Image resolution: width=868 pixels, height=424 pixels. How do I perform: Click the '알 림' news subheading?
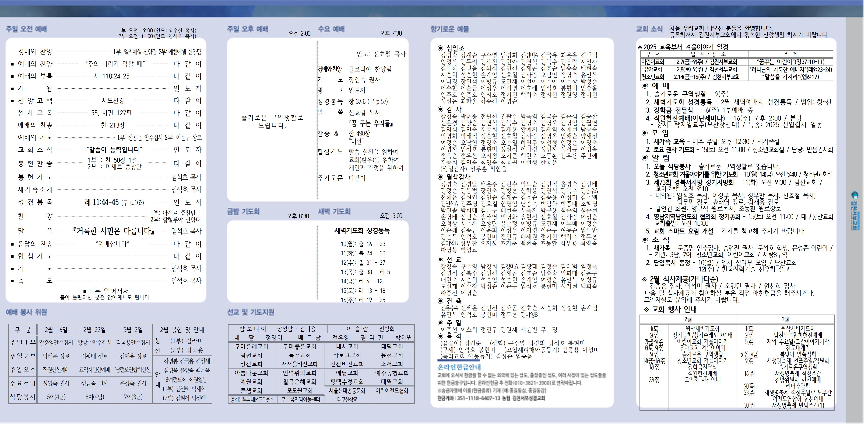click(x=660, y=158)
